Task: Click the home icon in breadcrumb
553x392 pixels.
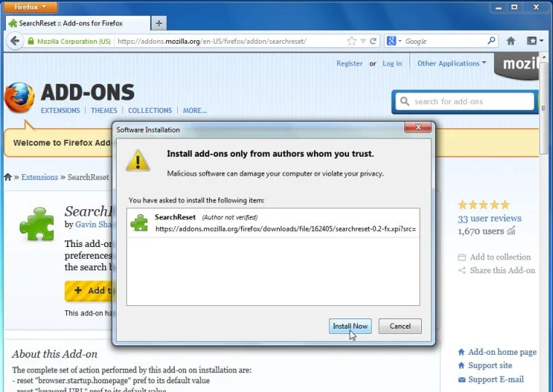Action: coord(8,177)
